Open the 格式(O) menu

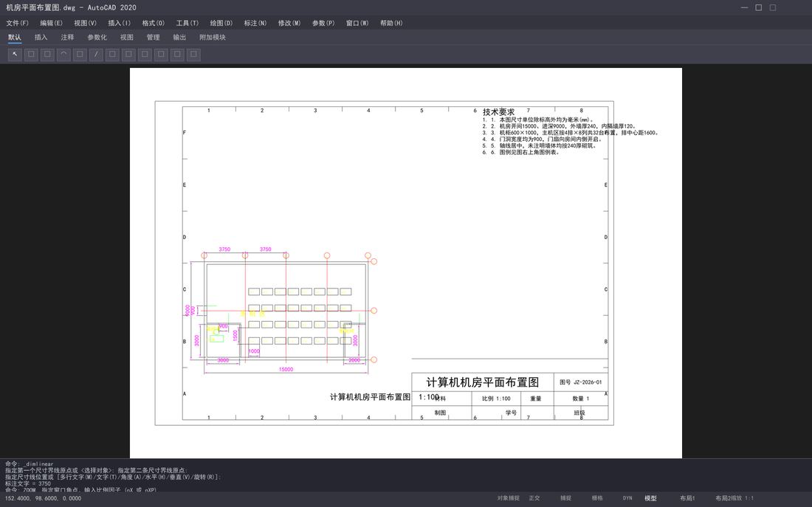click(x=154, y=23)
